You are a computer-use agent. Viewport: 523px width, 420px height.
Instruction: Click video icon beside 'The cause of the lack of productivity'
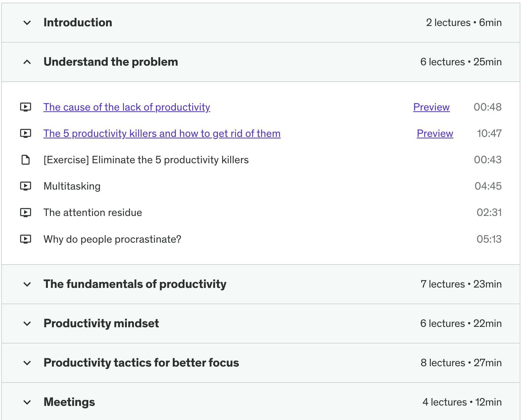[26, 107]
